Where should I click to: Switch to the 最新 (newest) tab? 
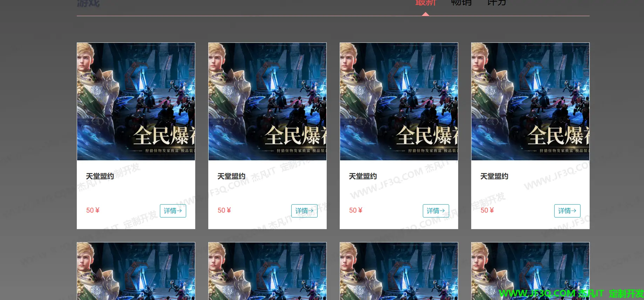tap(425, 3)
